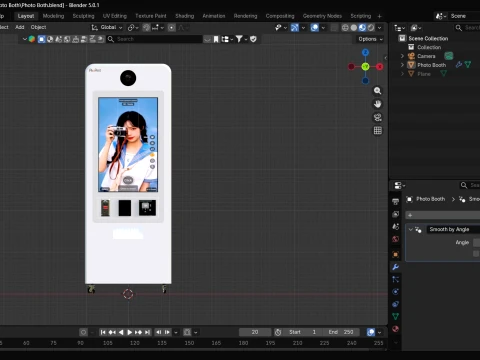The height and width of the screenshot is (360, 480).
Task: Open the Material properties tab
Action: [396, 329]
